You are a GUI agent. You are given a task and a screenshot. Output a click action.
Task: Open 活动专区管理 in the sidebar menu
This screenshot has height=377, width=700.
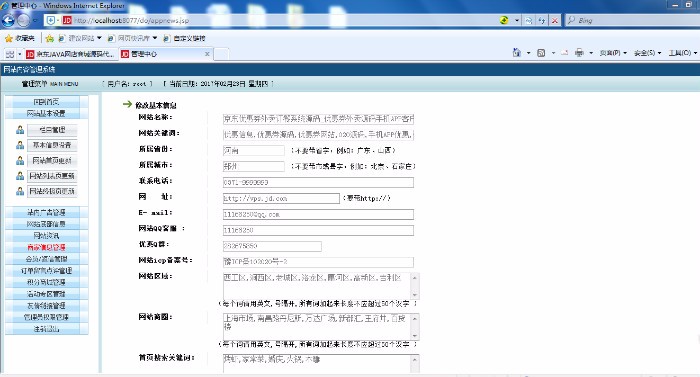[46, 294]
